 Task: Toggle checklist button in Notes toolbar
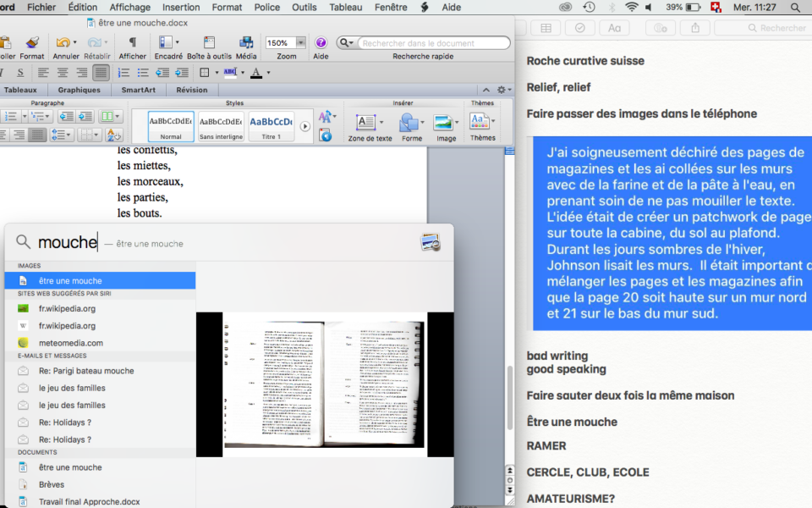(580, 28)
